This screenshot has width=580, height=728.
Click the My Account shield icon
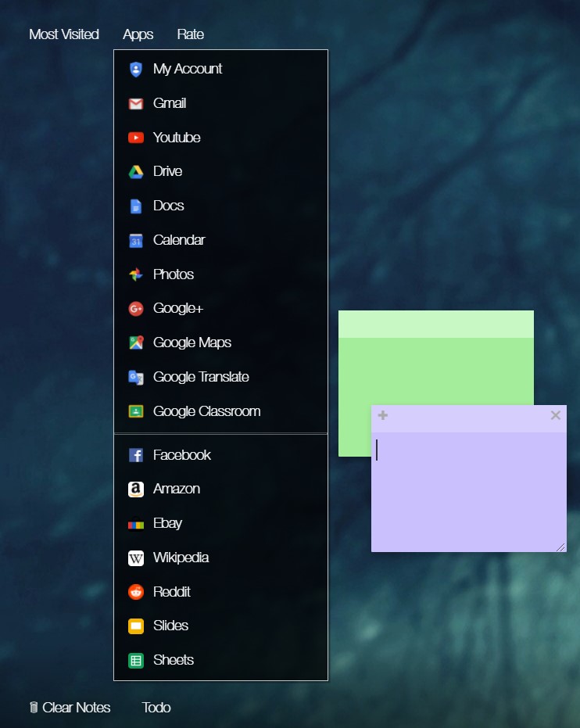(135, 69)
